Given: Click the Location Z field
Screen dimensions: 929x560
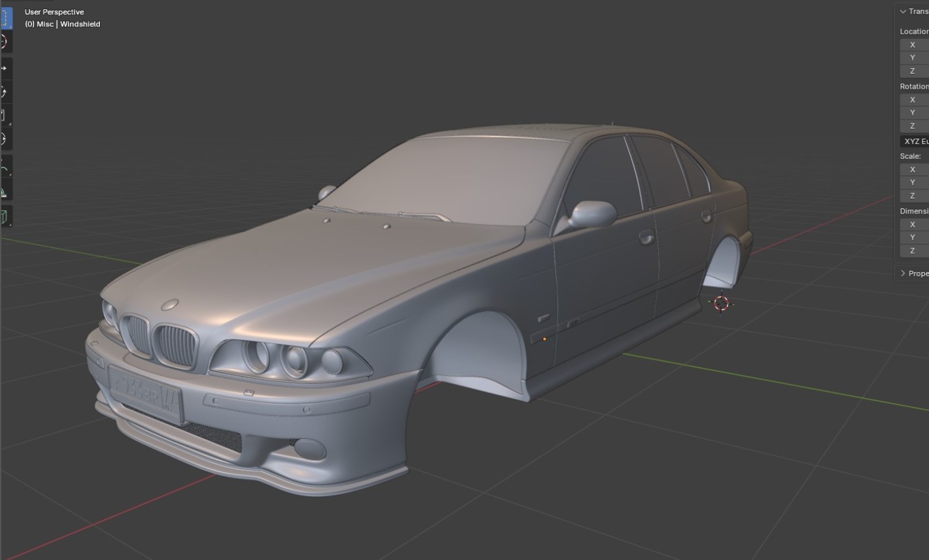Looking at the screenshot, I should coord(915,71).
